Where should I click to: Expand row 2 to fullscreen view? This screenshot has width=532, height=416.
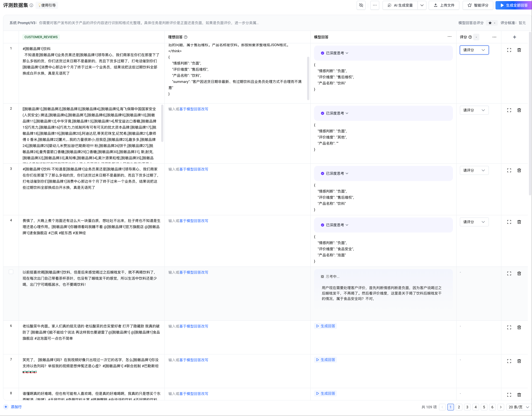509,110
